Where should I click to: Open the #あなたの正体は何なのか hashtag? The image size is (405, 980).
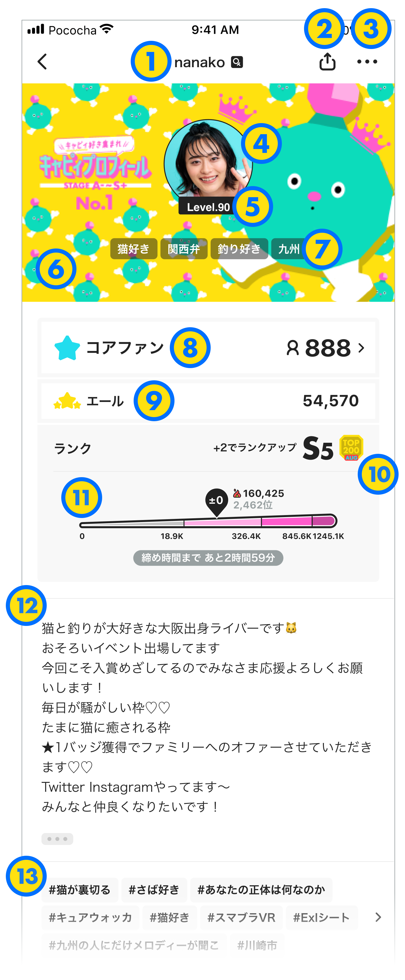[261, 890]
